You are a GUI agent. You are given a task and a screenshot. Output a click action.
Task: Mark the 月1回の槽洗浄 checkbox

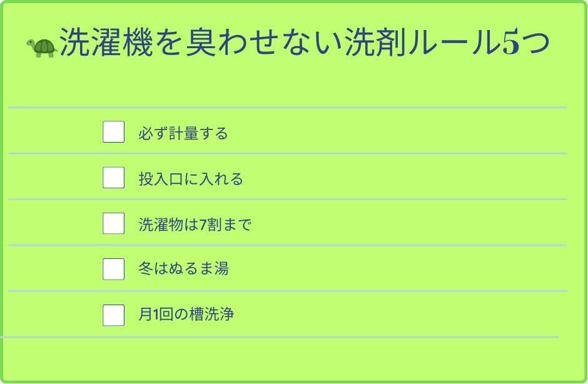pyautogui.click(x=113, y=315)
